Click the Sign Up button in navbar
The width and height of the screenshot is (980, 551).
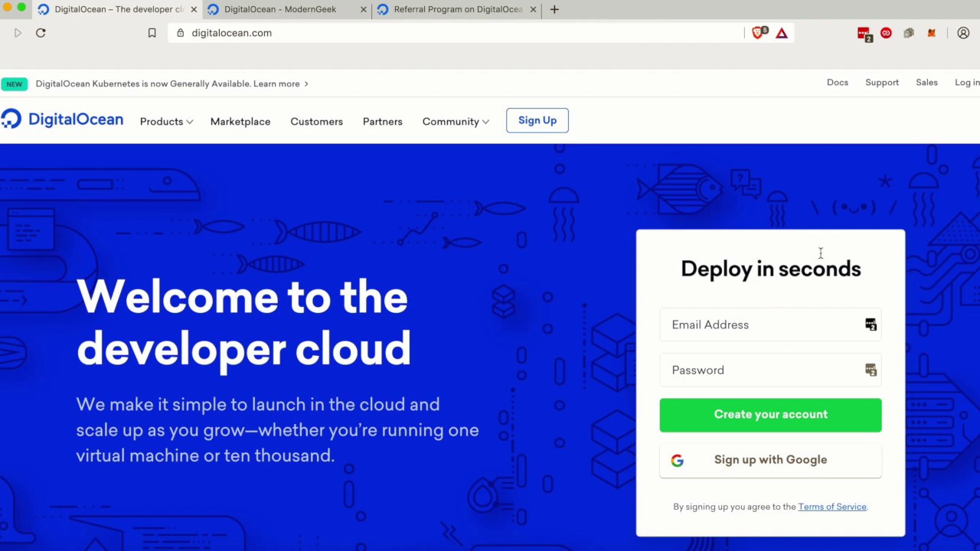537,120
